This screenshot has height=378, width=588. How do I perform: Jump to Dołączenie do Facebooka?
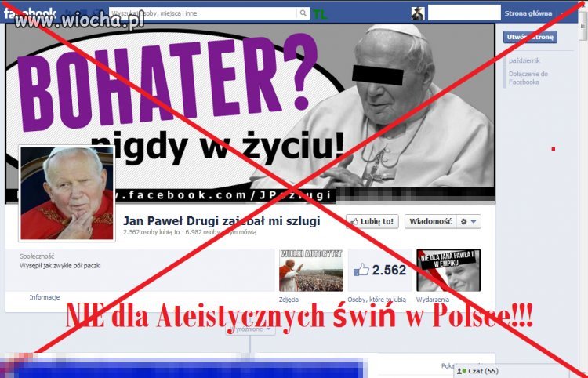(528, 78)
